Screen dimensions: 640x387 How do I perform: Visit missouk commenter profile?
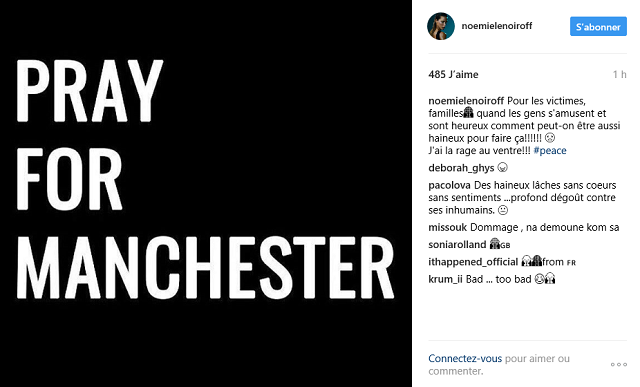447,227
